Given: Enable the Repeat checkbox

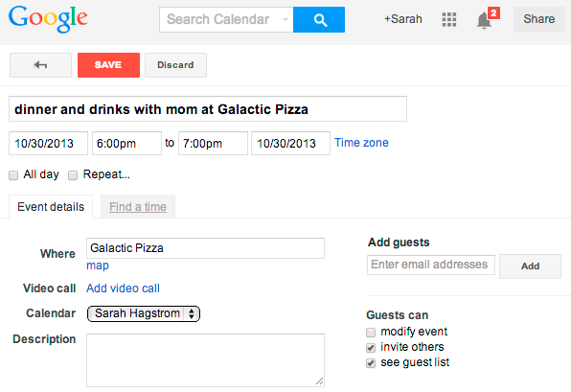Looking at the screenshot, I should pyautogui.click(x=73, y=175).
